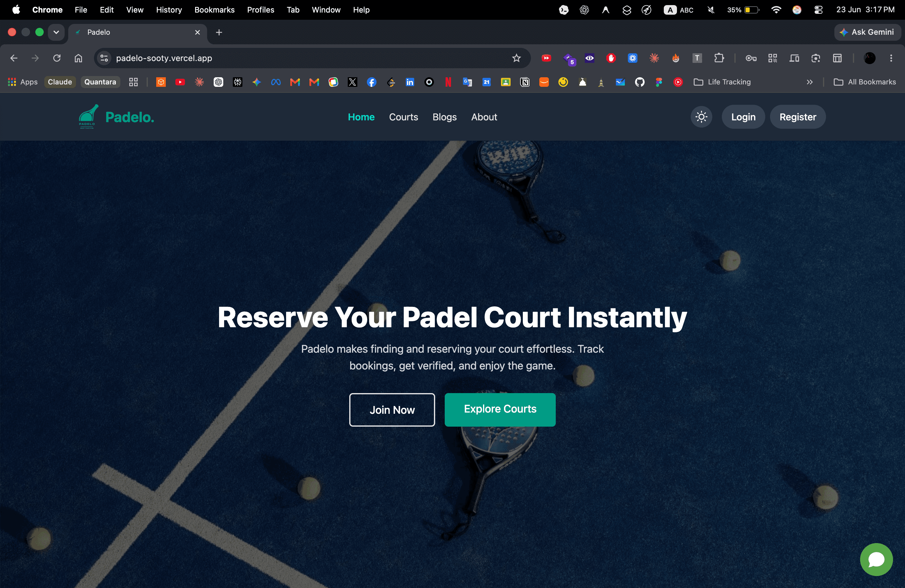Open macOS Control Center toggles icon
Image resolution: width=905 pixels, height=588 pixels.
click(818, 10)
